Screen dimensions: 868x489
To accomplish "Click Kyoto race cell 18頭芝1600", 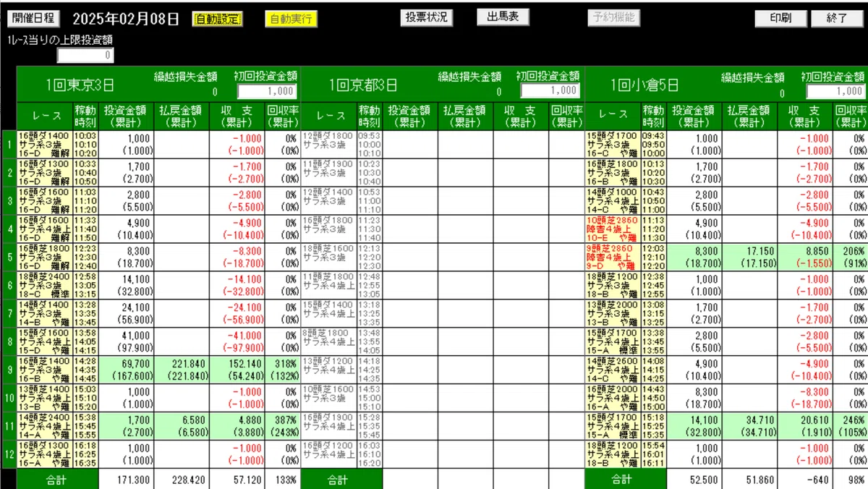I will [328, 258].
